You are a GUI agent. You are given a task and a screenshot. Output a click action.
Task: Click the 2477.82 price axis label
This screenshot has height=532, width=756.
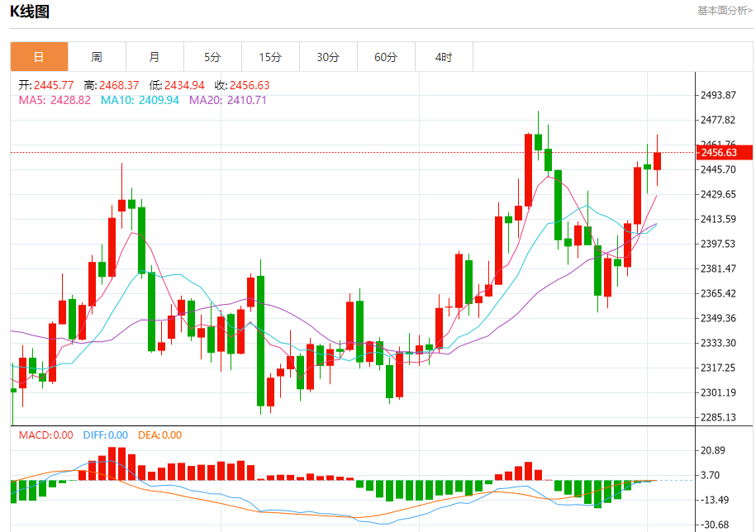[718, 120]
